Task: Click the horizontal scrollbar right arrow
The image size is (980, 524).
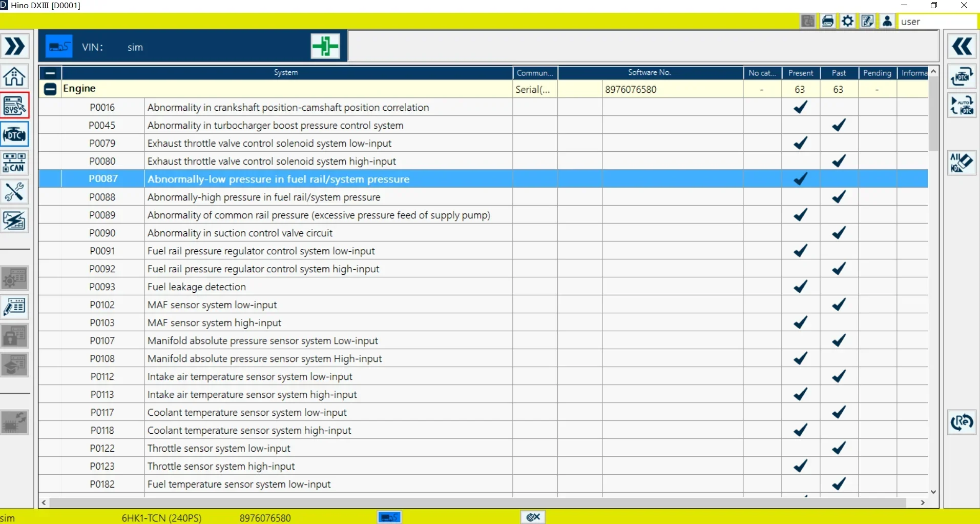Action: click(923, 503)
